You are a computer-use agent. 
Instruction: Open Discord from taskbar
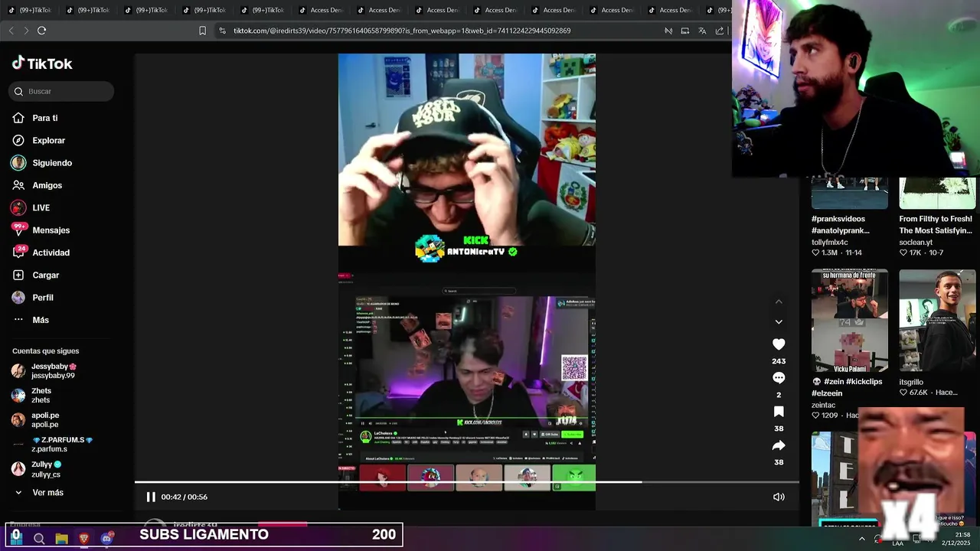point(106,539)
